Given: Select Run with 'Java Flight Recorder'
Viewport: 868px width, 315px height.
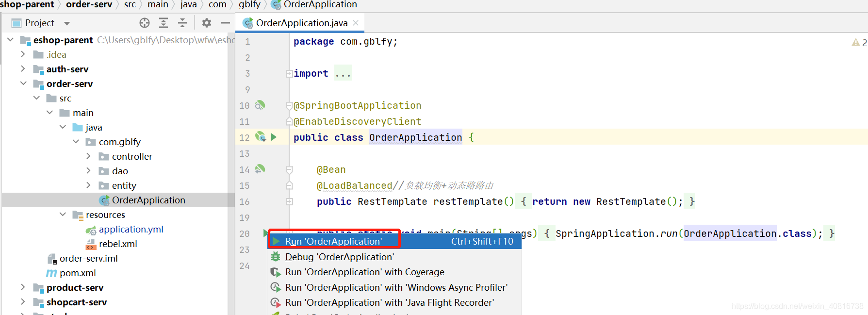Looking at the screenshot, I should click(394, 302).
